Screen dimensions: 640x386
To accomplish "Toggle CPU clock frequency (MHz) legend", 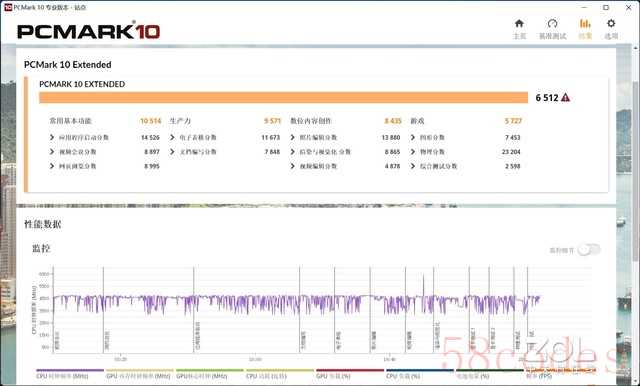I will coord(70,374).
